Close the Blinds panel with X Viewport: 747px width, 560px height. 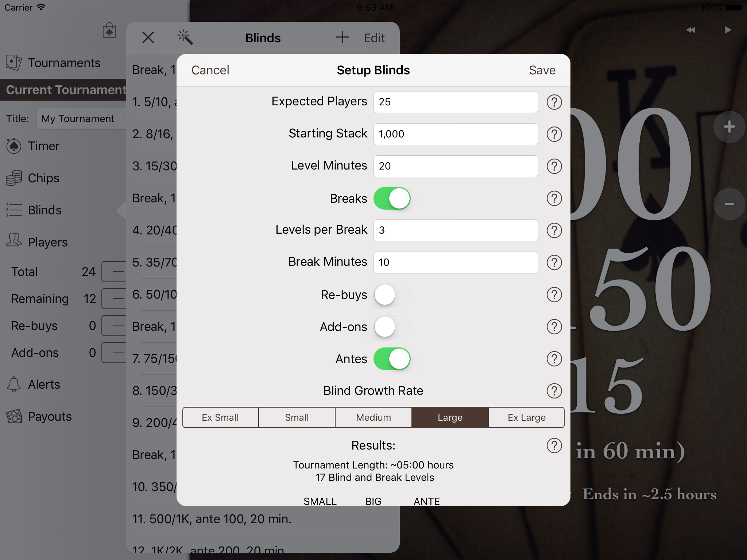[148, 38]
